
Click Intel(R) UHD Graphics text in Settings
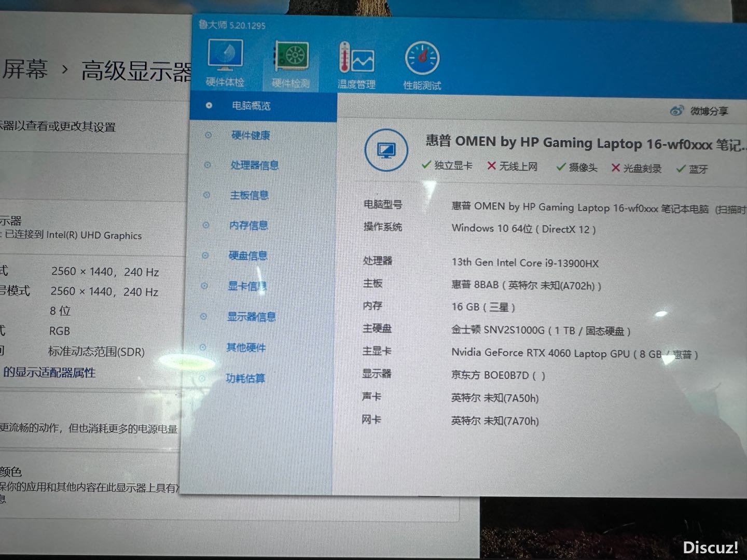click(94, 235)
